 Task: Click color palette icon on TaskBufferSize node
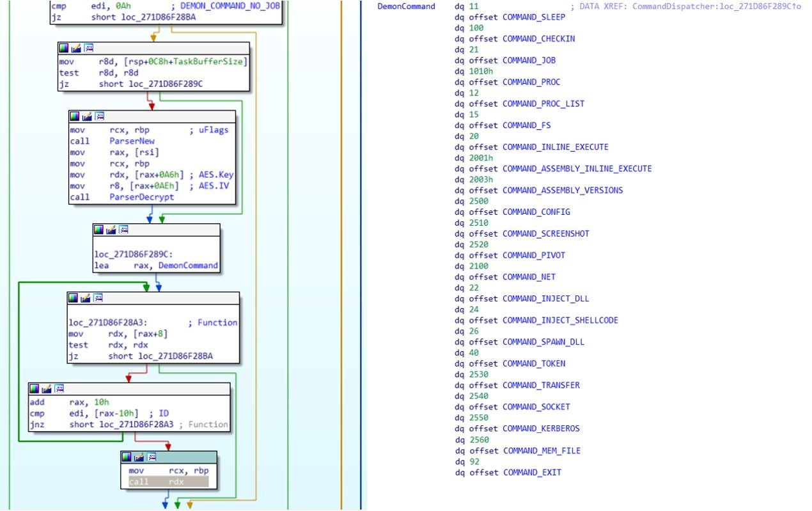point(63,48)
